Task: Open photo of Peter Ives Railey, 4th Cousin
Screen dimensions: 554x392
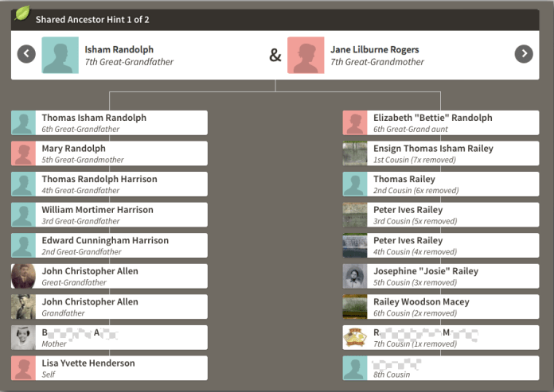Action: (x=355, y=246)
